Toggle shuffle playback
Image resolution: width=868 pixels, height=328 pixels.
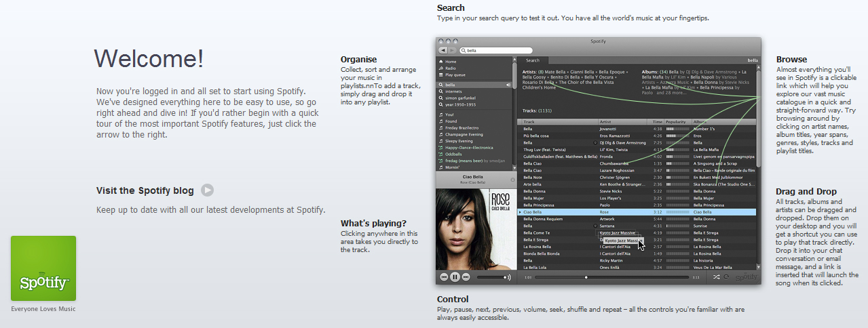pyautogui.click(x=717, y=277)
